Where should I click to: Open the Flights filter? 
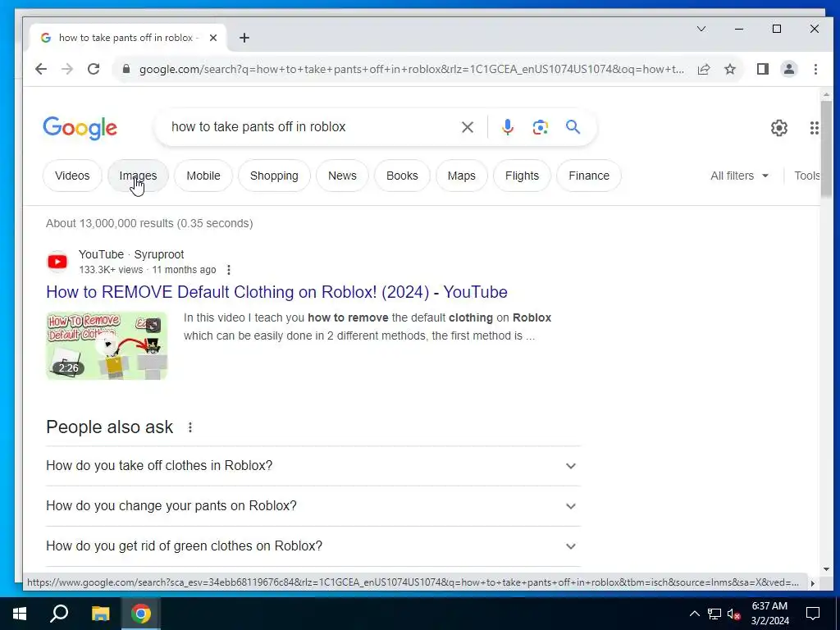(522, 176)
